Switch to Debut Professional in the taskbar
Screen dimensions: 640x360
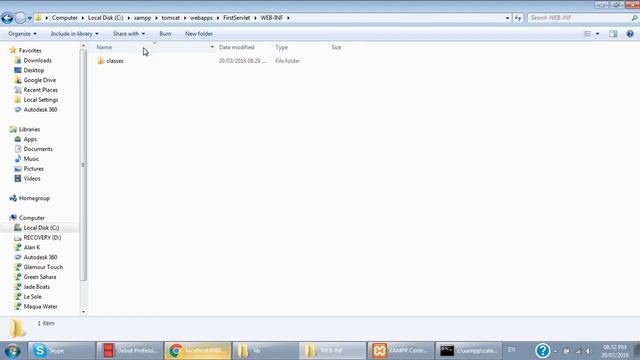[x=130, y=351]
